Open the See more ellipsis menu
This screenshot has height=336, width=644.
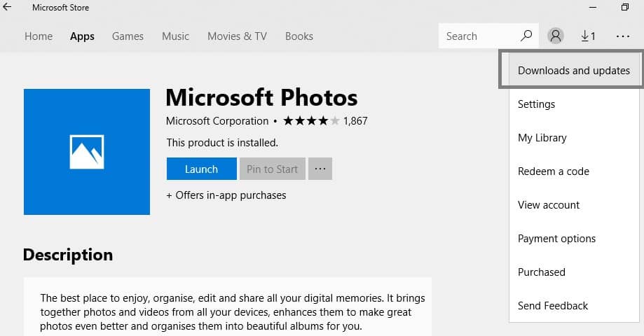[x=623, y=36]
